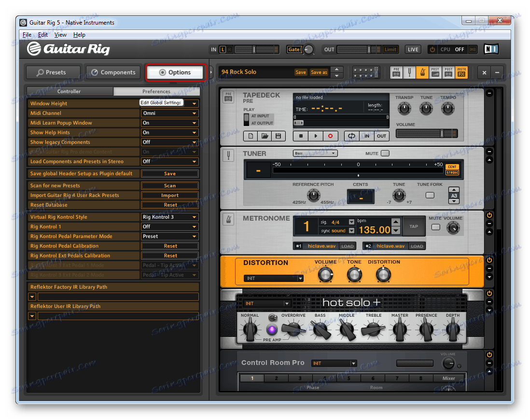The image size is (530, 420).
Task: Click the Native Instruments NI logo
Action: (x=491, y=49)
